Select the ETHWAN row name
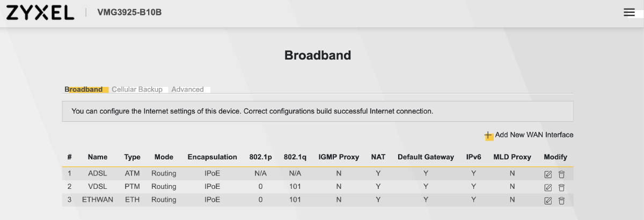 pyautogui.click(x=98, y=200)
